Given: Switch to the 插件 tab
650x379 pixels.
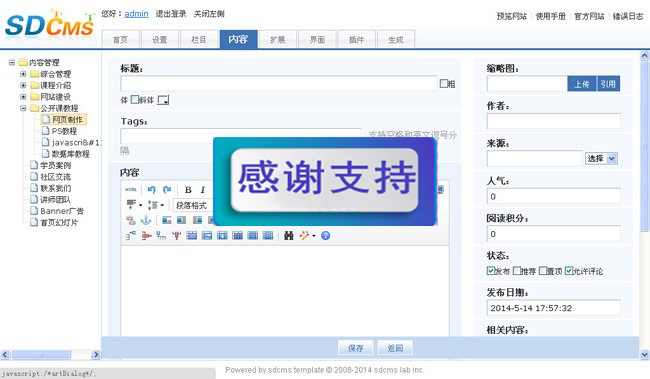Looking at the screenshot, I should tap(357, 39).
